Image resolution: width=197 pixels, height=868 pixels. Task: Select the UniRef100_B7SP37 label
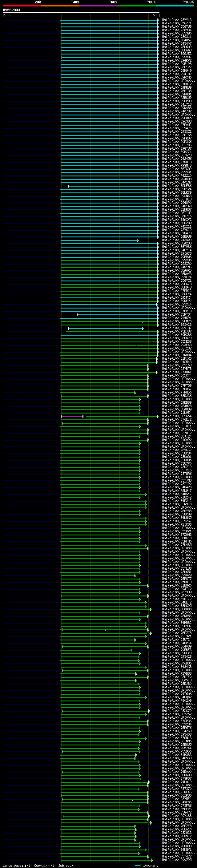(x=176, y=779)
